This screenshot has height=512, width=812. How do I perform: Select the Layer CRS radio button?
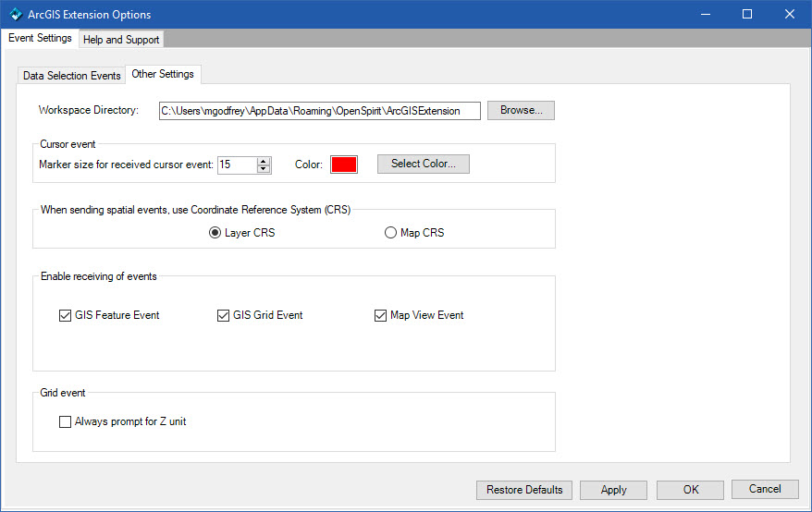point(215,233)
